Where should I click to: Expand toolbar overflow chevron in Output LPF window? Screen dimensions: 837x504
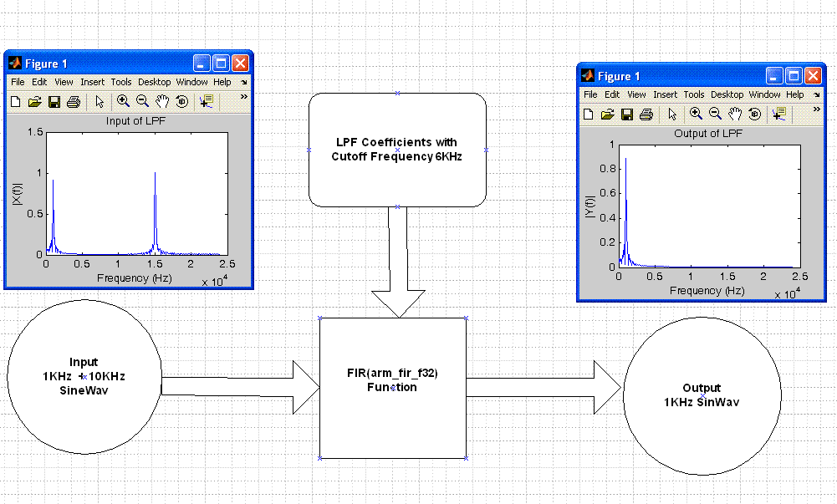817,109
